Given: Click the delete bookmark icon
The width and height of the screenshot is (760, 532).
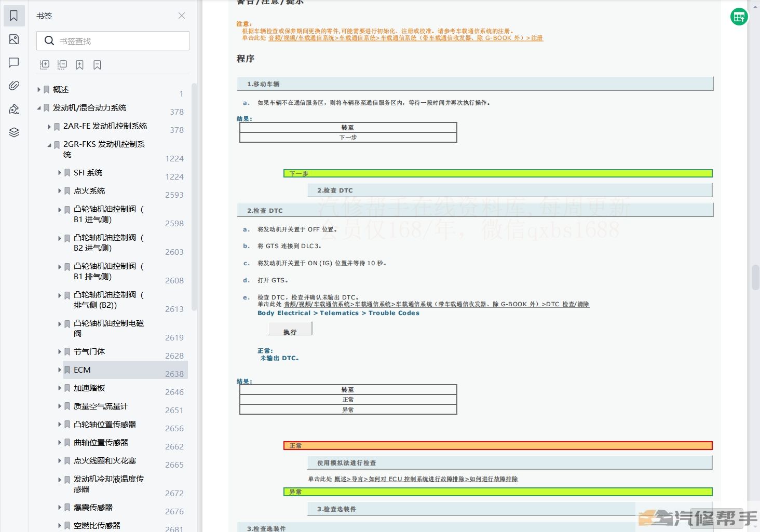Looking at the screenshot, I should click(x=97, y=65).
